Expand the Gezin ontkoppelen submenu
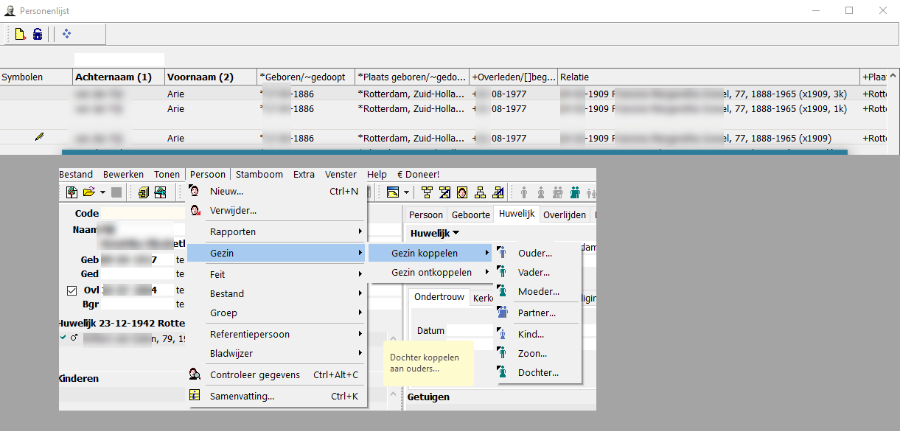This screenshot has height=431, width=900. click(431, 272)
